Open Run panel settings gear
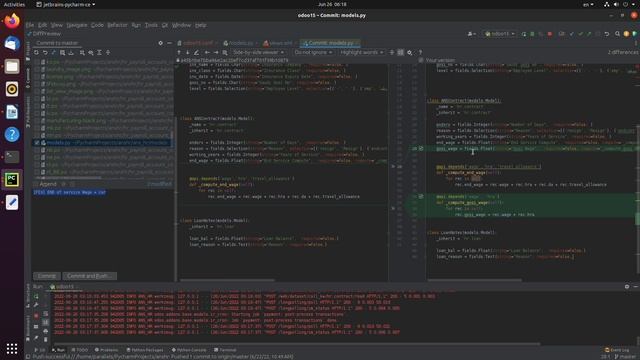 click(627, 287)
